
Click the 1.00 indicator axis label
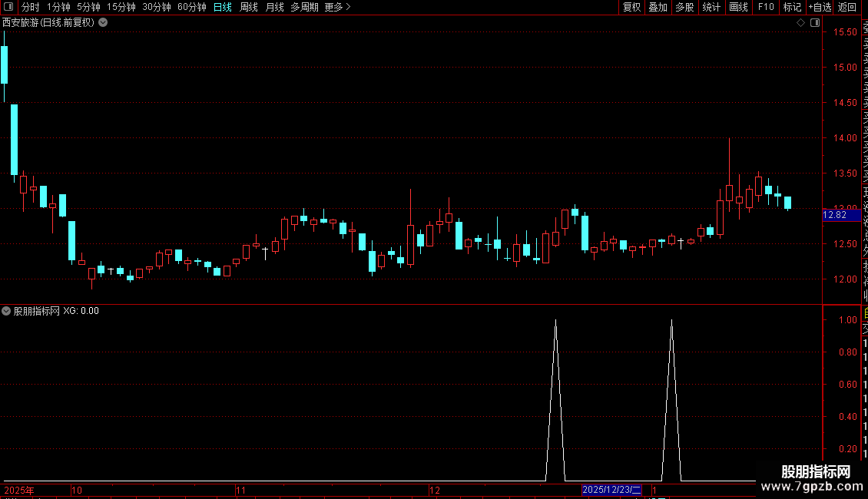[x=848, y=320]
